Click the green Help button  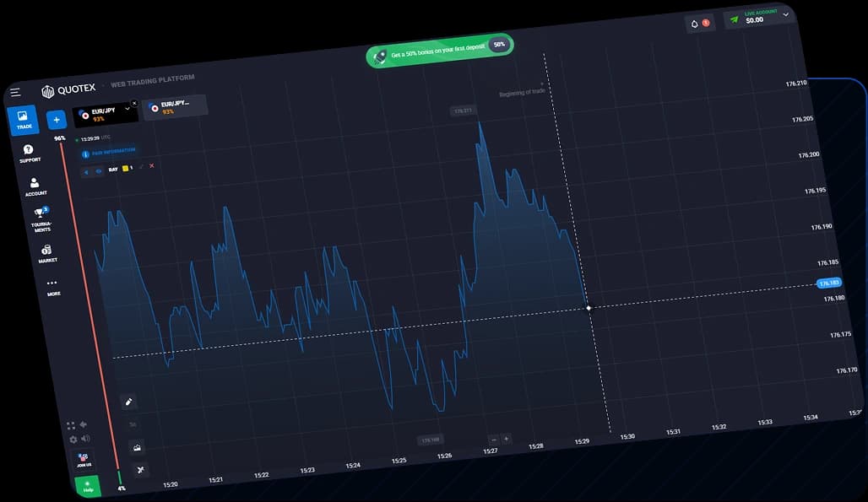[88, 487]
